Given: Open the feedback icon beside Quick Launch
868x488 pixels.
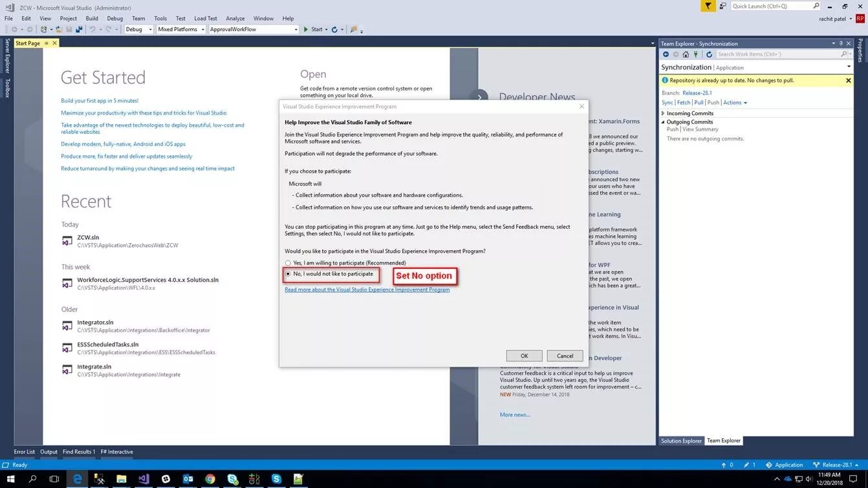Looking at the screenshot, I should coord(722,6).
